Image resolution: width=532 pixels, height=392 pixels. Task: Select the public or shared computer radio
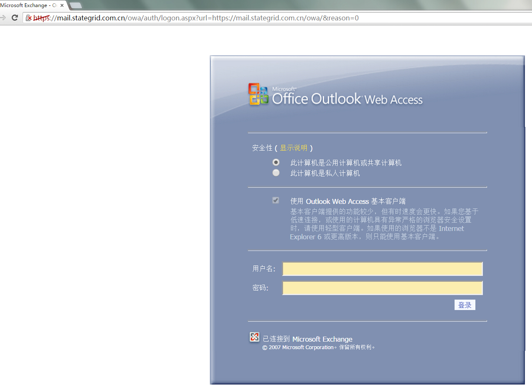point(276,162)
